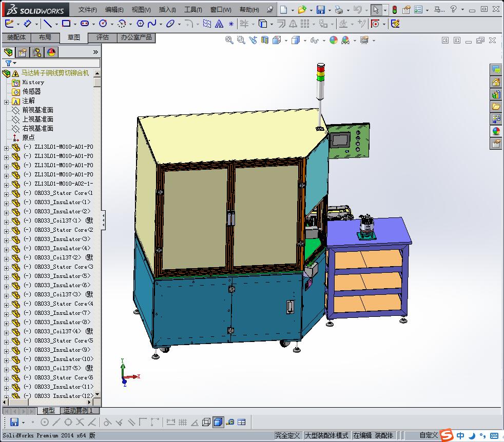The image size is (504, 442).
Task: Click the Save icon in top toolbar
Action: point(320,10)
